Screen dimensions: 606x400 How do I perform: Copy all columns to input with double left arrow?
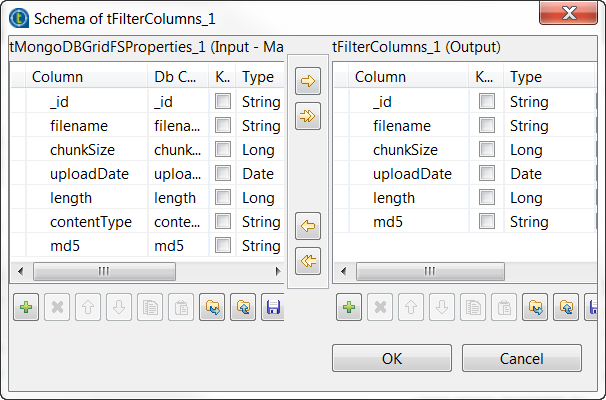pos(308,260)
